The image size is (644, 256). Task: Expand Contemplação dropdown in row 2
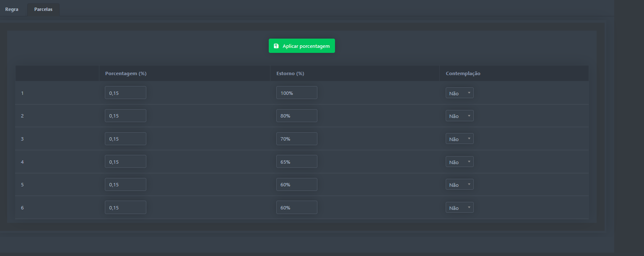pyautogui.click(x=460, y=116)
